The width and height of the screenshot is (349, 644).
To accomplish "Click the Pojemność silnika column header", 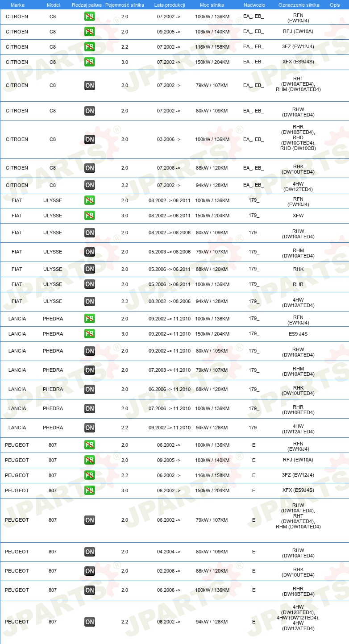I will tap(125, 5).
